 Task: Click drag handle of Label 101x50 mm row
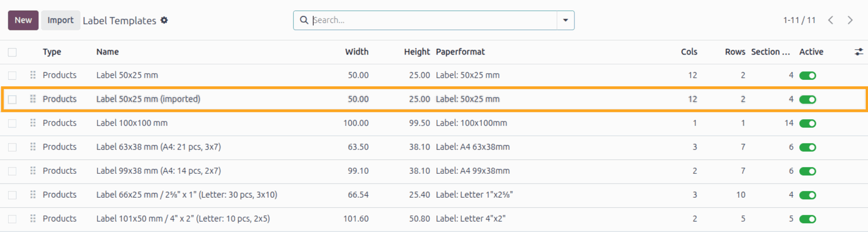tap(33, 218)
